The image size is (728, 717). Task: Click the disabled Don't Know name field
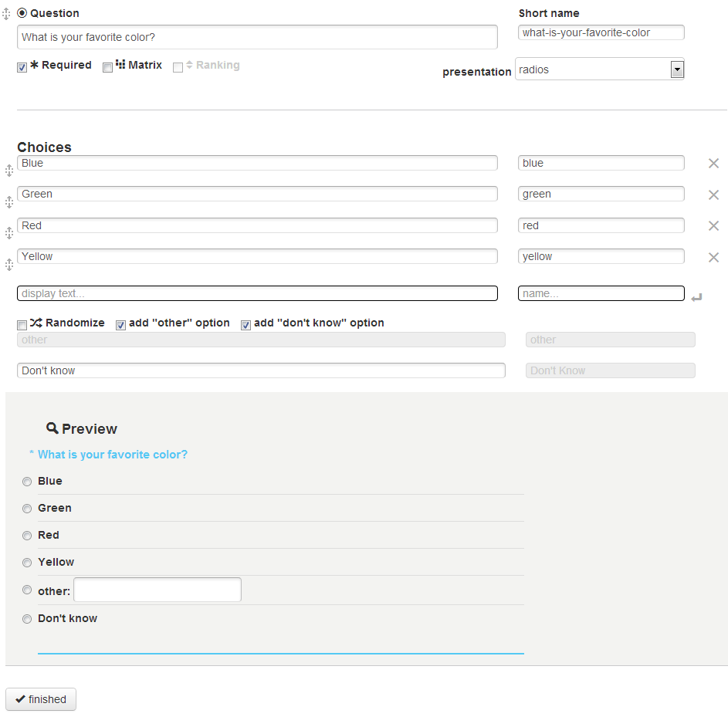click(611, 370)
